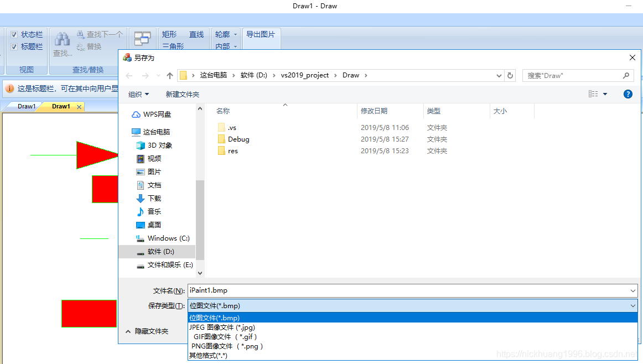
Task: Go up one folder level
Action: coord(170,75)
